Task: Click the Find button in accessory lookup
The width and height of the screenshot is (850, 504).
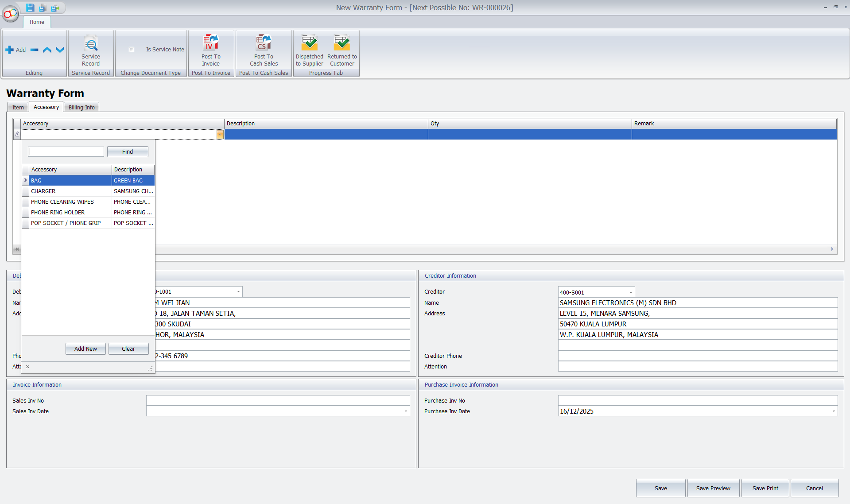Action: (x=128, y=152)
